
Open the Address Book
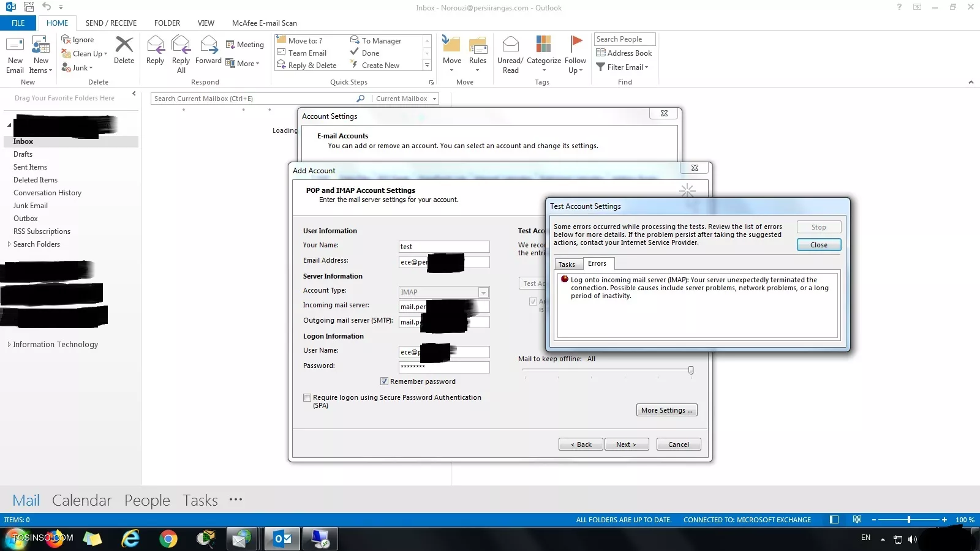coord(624,53)
